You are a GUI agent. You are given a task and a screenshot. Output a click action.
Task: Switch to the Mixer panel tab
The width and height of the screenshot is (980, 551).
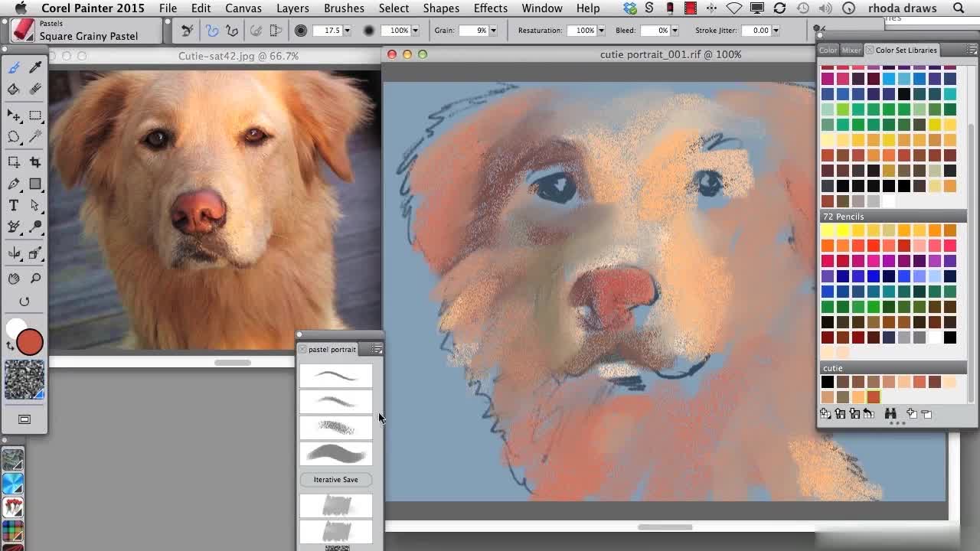pos(851,50)
